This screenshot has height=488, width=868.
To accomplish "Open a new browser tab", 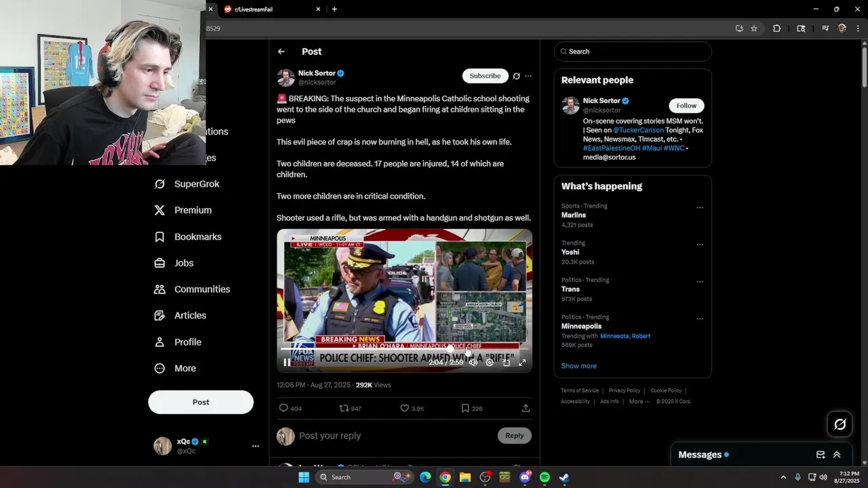I will tap(334, 9).
